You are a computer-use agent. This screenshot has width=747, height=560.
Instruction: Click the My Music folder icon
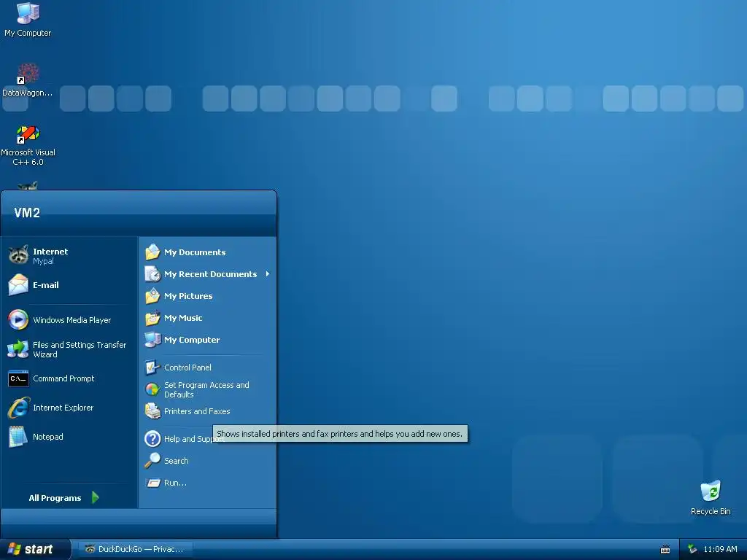(x=152, y=318)
